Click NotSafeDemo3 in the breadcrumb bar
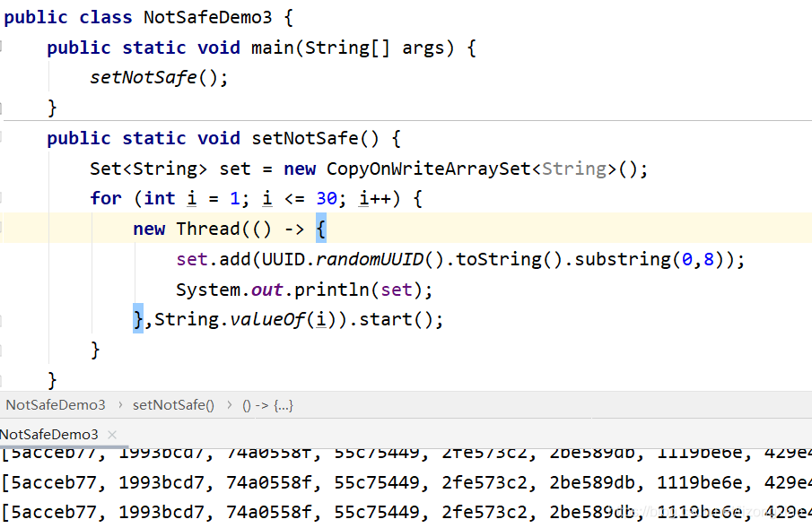 tap(56, 405)
